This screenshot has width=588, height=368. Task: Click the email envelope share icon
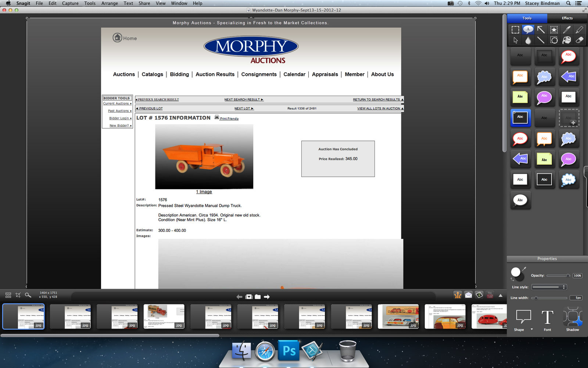pos(469,295)
